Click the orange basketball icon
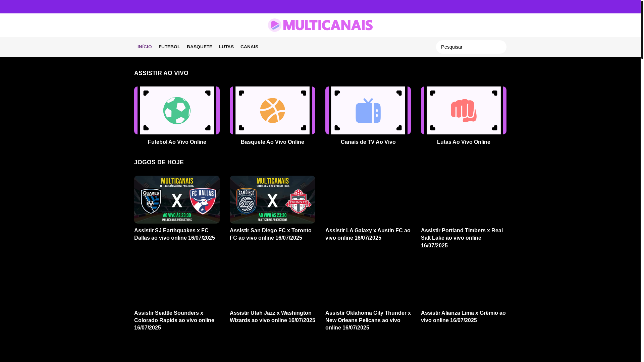 tap(272, 111)
